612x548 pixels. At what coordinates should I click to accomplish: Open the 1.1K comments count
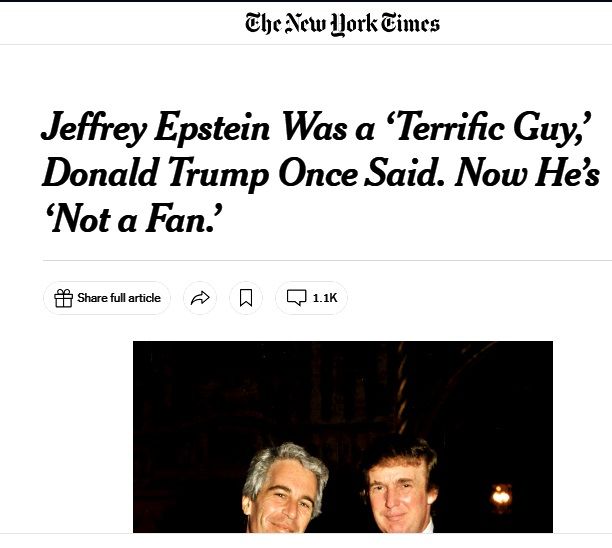pyautogui.click(x=325, y=298)
